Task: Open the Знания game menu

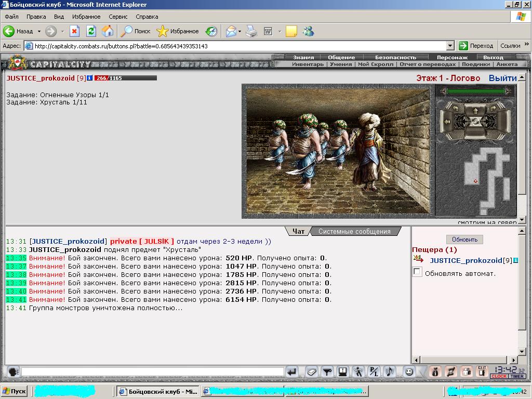Action: pyautogui.click(x=303, y=57)
